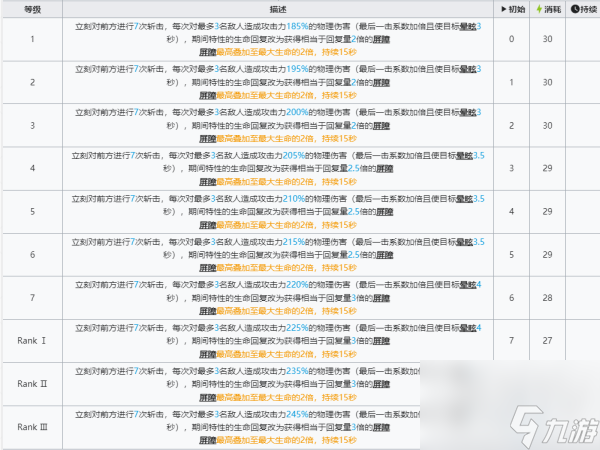Open the 晕眩 link in level 6 description
The height and width of the screenshot is (450, 600).
(465, 242)
